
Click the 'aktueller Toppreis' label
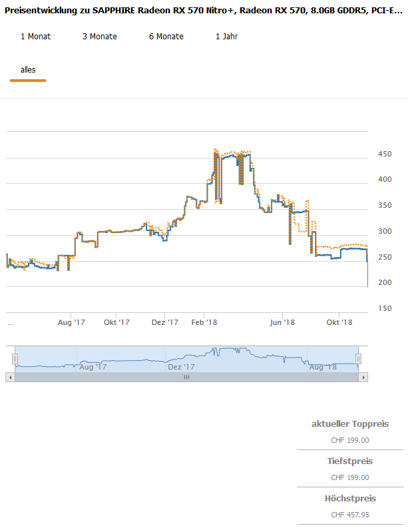(349, 424)
